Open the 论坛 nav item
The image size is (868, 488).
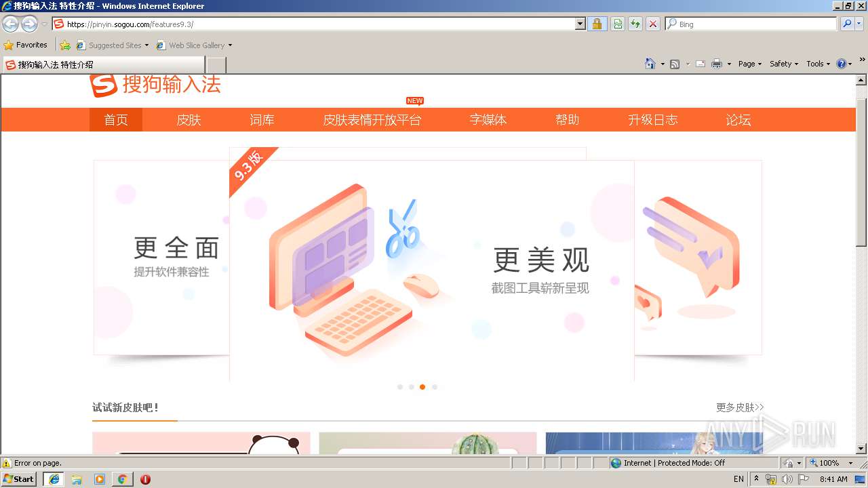(x=738, y=120)
